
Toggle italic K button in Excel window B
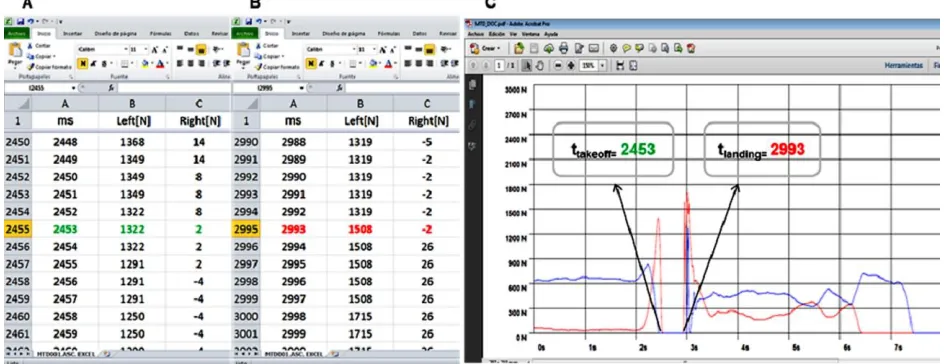[321, 64]
